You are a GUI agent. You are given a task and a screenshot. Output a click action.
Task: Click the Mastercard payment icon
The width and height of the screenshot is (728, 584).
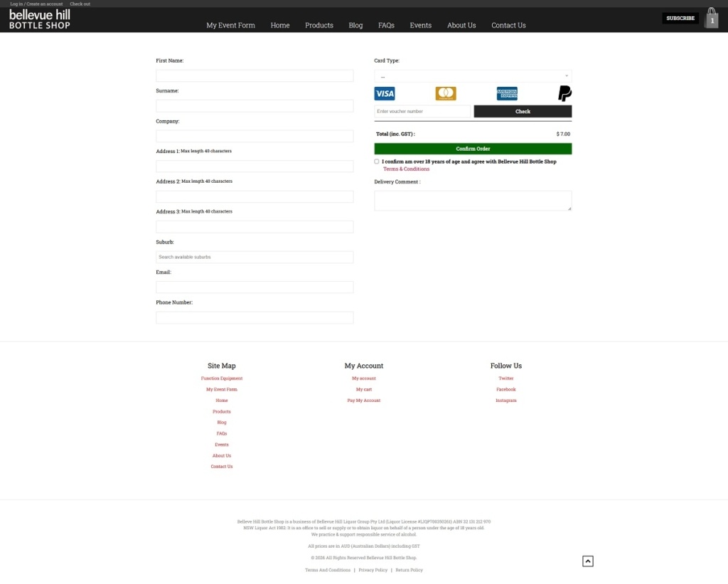click(446, 94)
